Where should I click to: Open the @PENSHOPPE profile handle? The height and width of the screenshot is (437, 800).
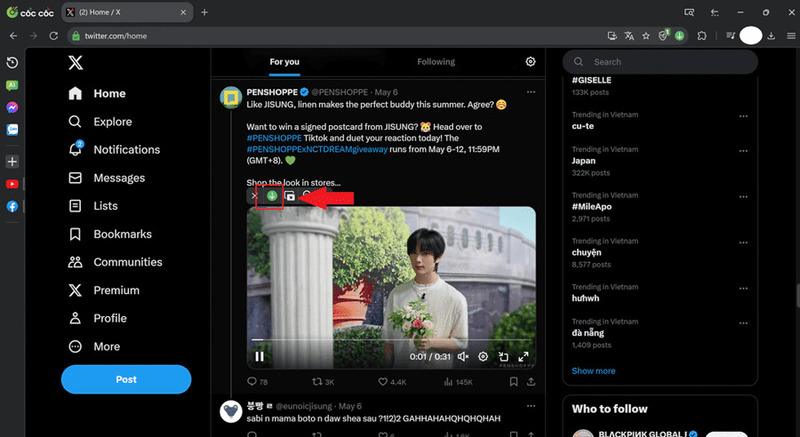pyautogui.click(x=339, y=92)
